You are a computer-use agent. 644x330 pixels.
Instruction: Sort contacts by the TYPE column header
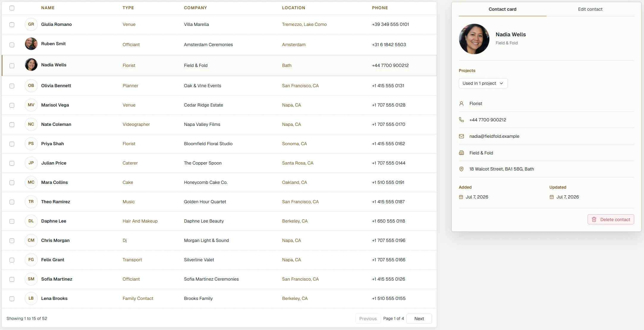pyautogui.click(x=128, y=8)
